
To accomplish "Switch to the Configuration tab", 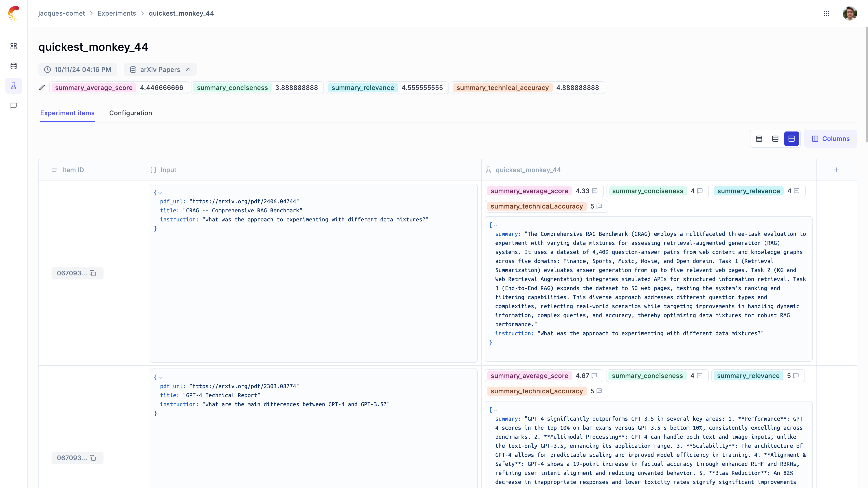I will pyautogui.click(x=130, y=113).
